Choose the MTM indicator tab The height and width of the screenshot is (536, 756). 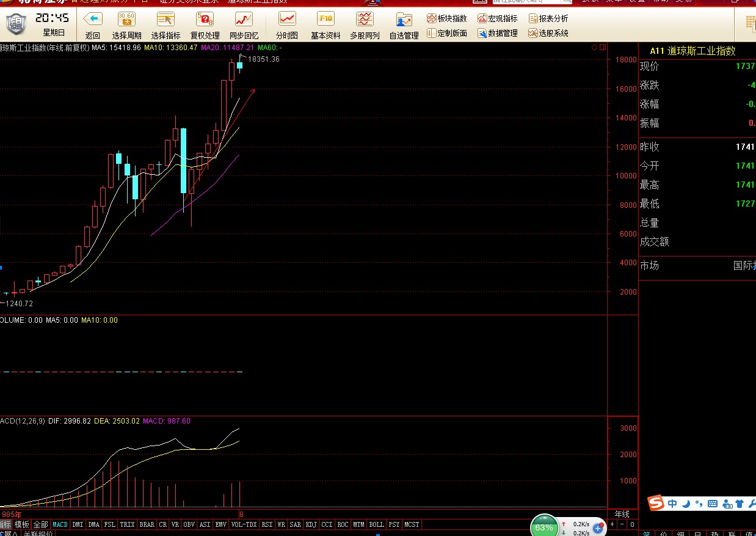(358, 524)
